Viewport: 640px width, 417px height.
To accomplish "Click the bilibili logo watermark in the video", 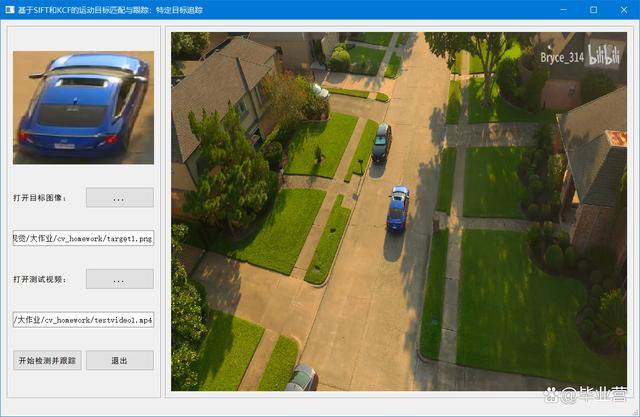I will tap(604, 55).
